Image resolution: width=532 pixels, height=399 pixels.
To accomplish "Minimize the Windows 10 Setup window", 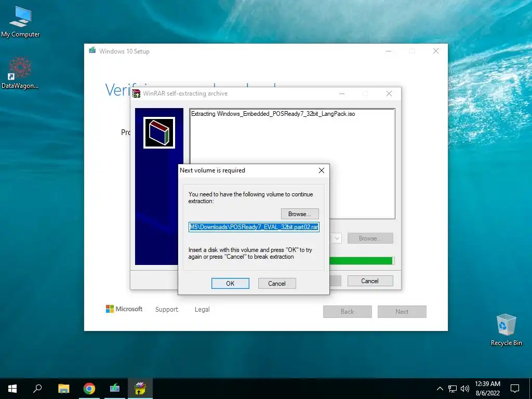I will [x=389, y=51].
